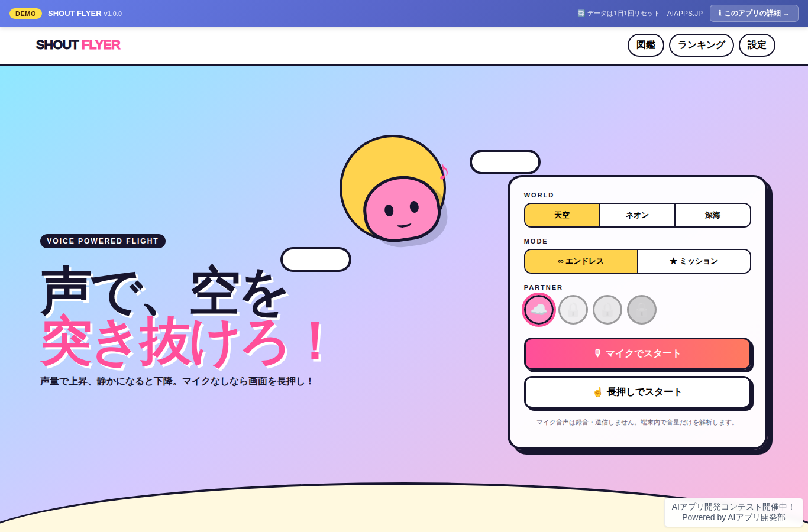The width and height of the screenshot is (808, 532).
Task: Click the VOICE POWERED FLIGHT label
Action: pyautogui.click(x=103, y=241)
